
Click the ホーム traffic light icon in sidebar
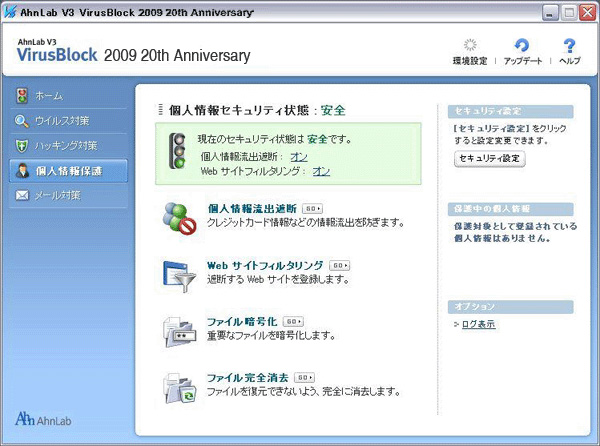(22, 96)
